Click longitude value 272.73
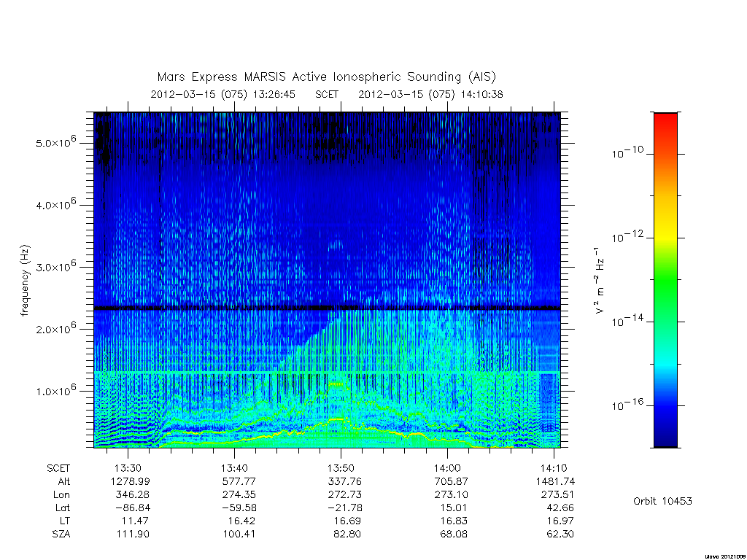The height and width of the screenshot is (560, 747). pos(345,494)
